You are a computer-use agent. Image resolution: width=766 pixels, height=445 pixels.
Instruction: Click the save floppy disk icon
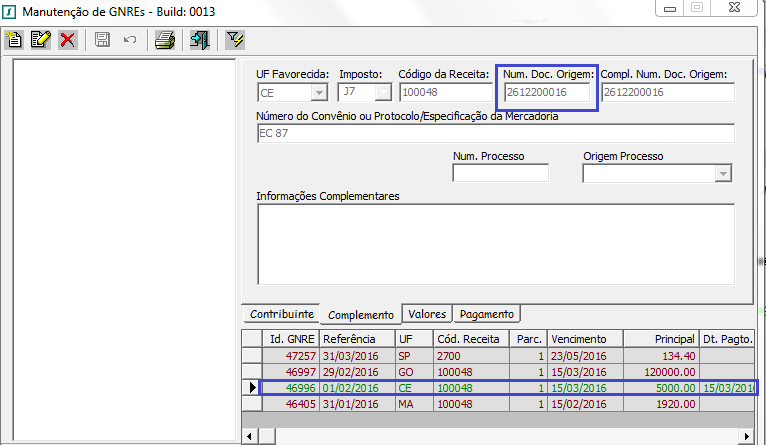coord(102,40)
